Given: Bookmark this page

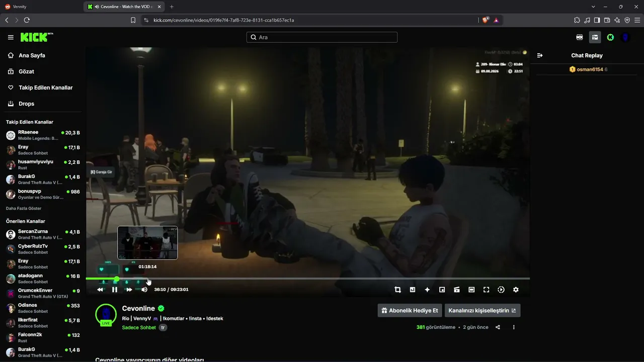Looking at the screenshot, I should (x=133, y=20).
